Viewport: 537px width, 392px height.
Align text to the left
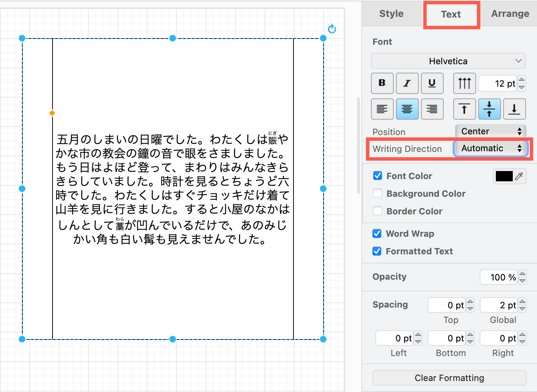pos(382,109)
